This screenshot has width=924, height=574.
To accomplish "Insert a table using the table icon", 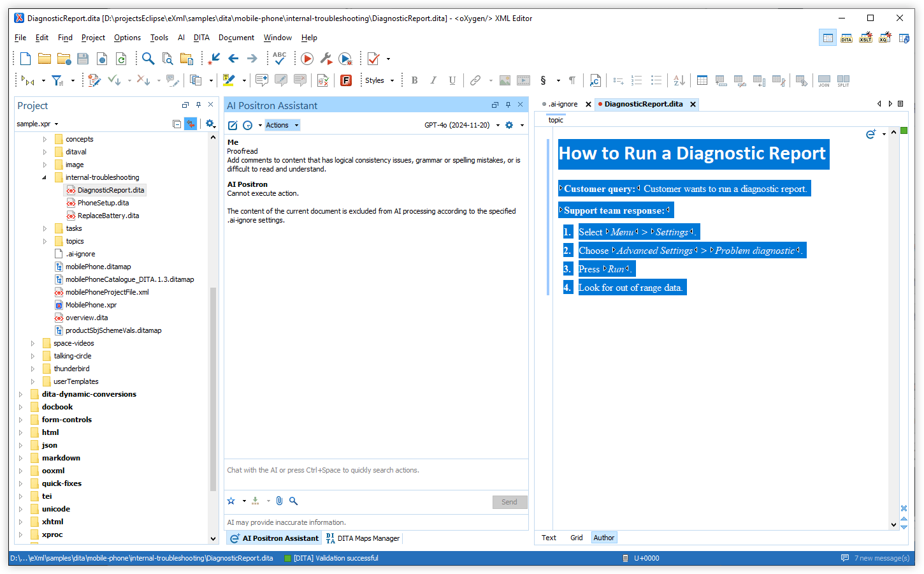I will point(702,80).
